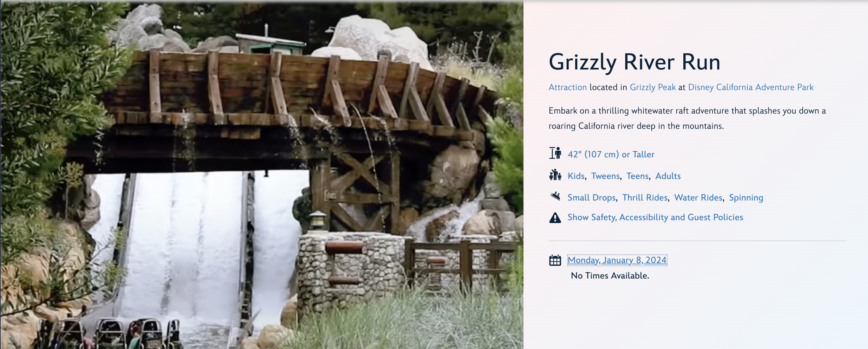Screen dimensions: 868x349
Task: Expand Show Safety, Accessibility and Guest Policies
Action: tap(655, 217)
